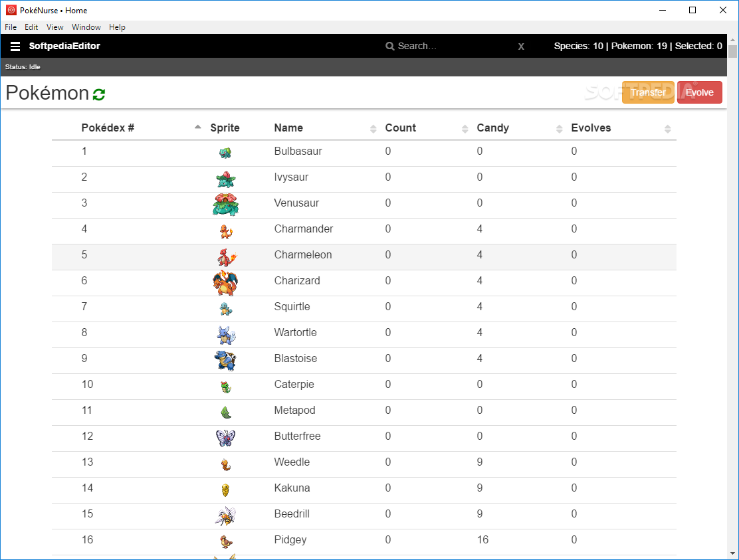This screenshot has height=560, width=739.
Task: Click the Transfer button
Action: click(648, 92)
